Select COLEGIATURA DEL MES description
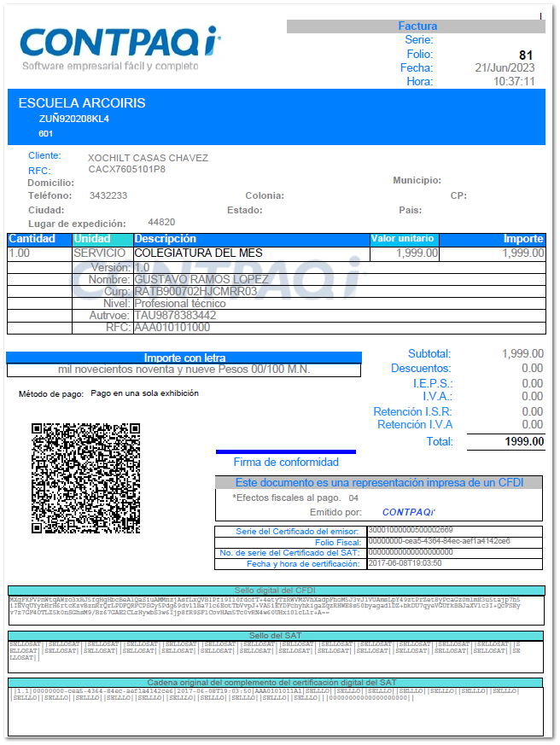 tap(199, 253)
